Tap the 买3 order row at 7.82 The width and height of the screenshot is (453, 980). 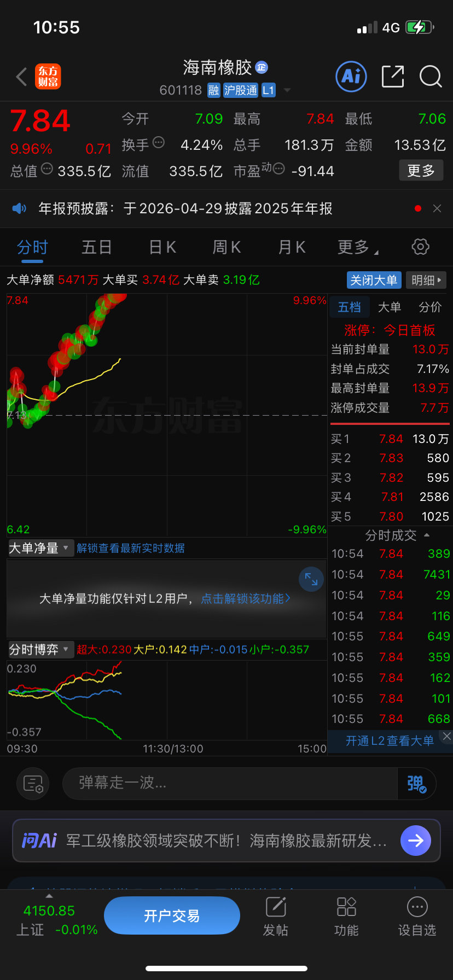pyautogui.click(x=390, y=477)
